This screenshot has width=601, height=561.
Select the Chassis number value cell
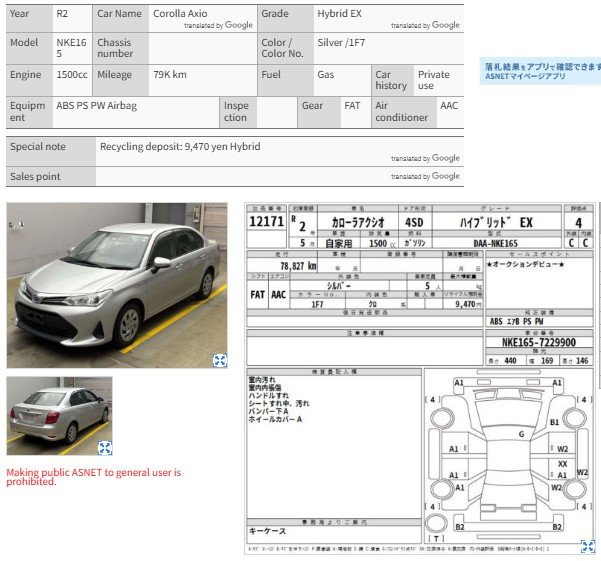coord(201,48)
